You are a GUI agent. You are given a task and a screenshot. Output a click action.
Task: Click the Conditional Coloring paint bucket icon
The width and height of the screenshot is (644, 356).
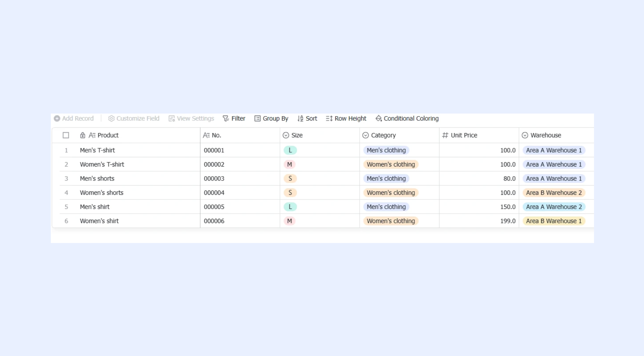[379, 118]
